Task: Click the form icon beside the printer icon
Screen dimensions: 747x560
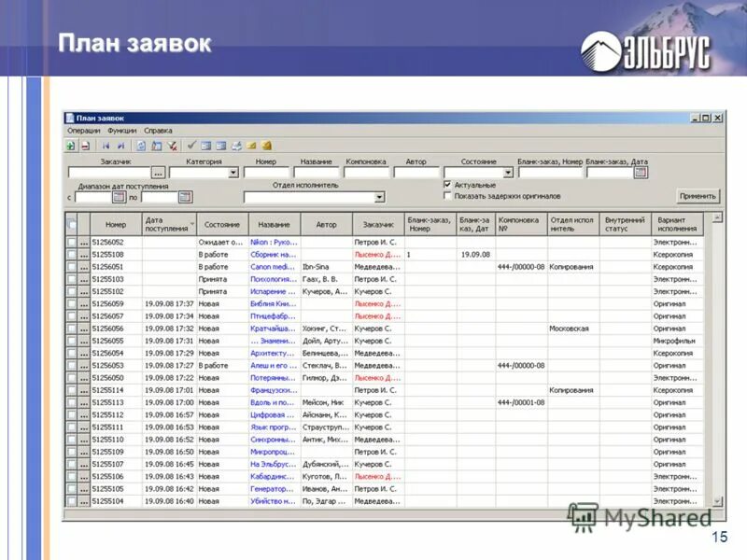Action: (221, 146)
